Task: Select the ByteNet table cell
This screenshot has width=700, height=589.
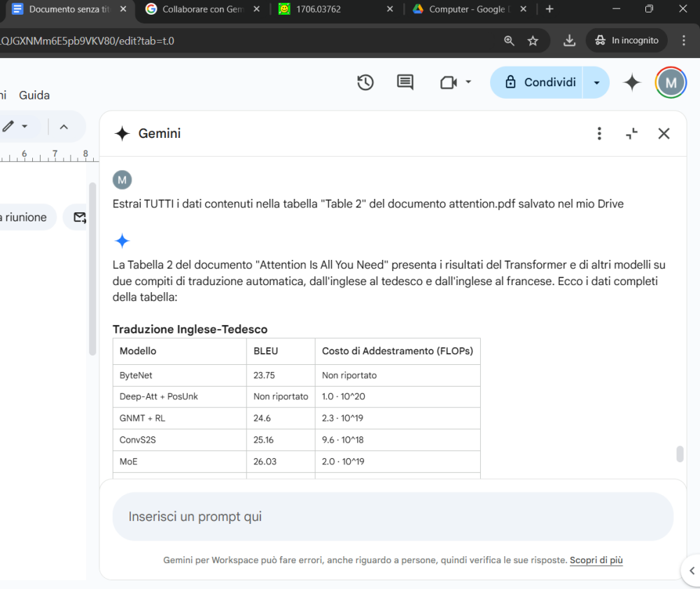Action: [x=180, y=375]
